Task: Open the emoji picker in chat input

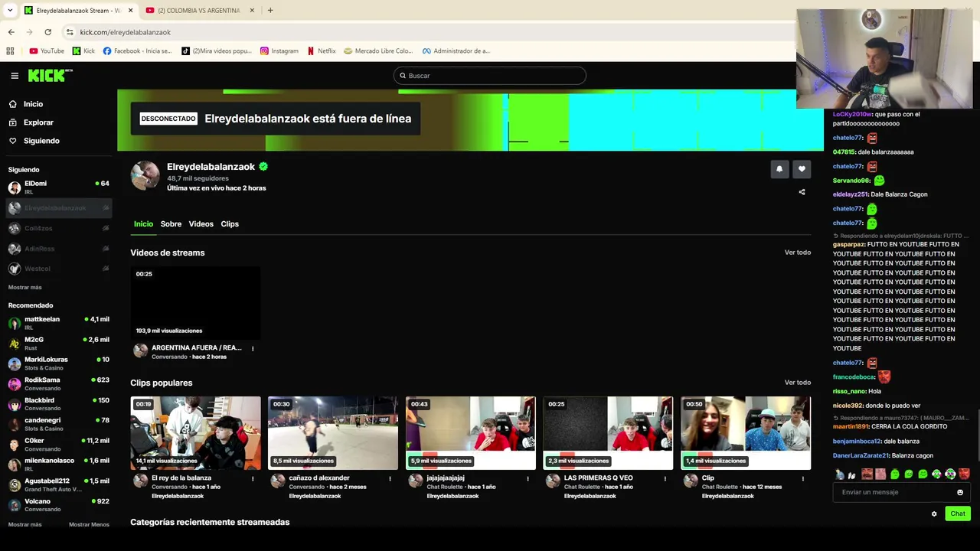Action: (960, 492)
